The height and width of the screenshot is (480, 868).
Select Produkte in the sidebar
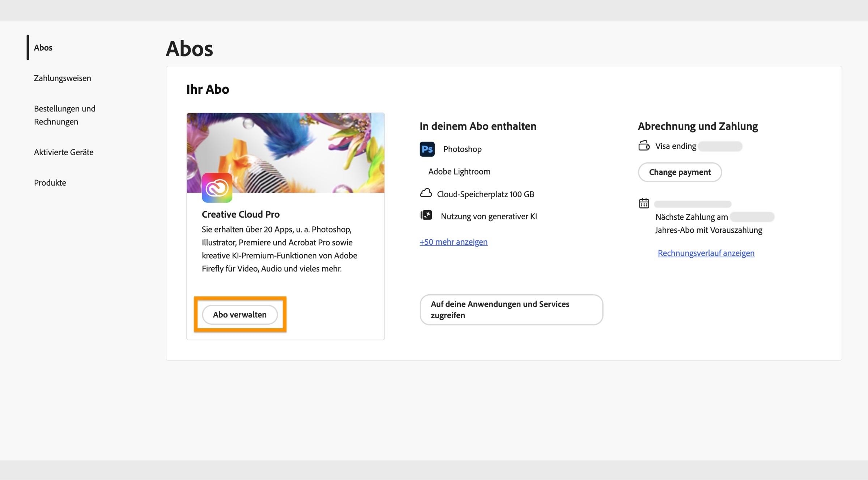(x=50, y=183)
